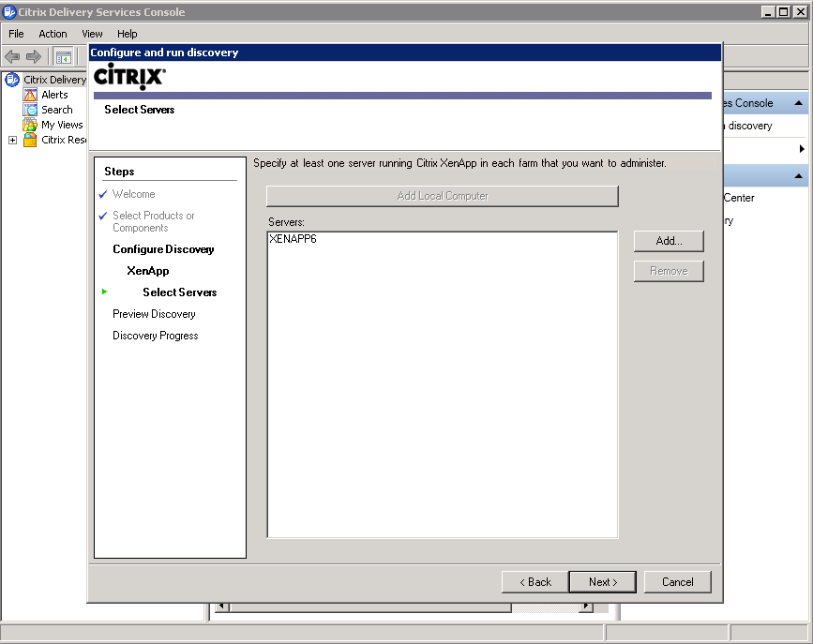Select the Citrix Resources folder icon
The width and height of the screenshot is (813, 644).
[x=30, y=140]
